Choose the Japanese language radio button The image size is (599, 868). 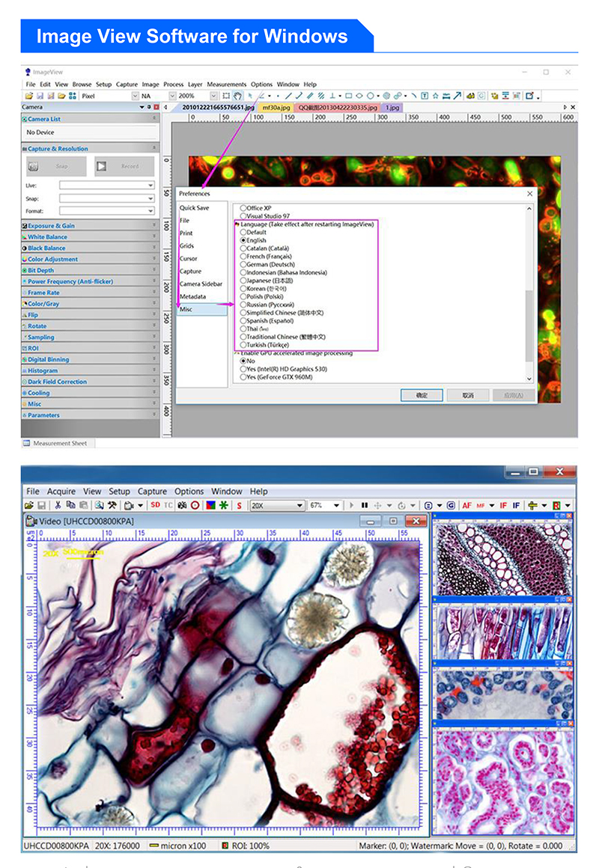[243, 281]
